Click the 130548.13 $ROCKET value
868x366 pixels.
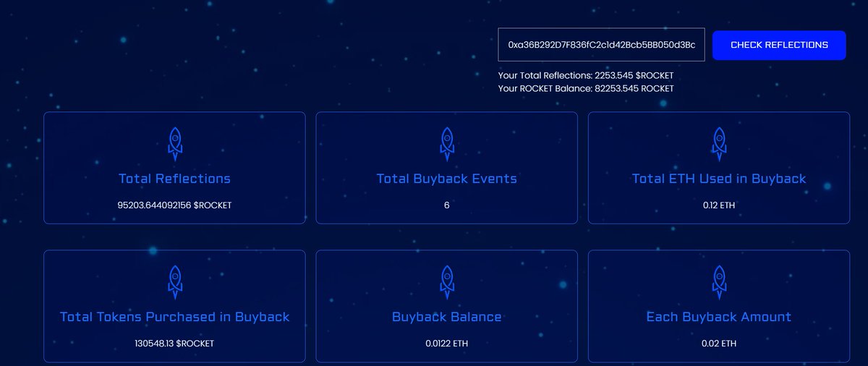click(x=174, y=343)
